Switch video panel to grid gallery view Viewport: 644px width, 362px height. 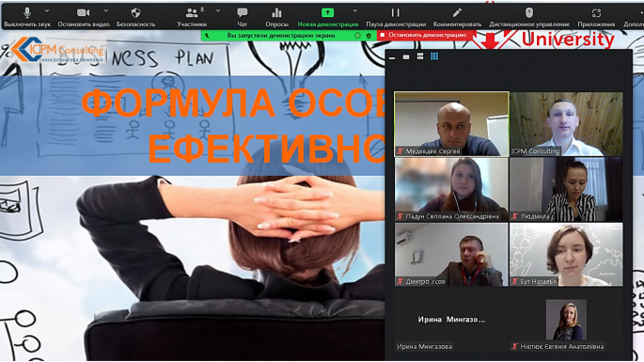[x=434, y=56]
